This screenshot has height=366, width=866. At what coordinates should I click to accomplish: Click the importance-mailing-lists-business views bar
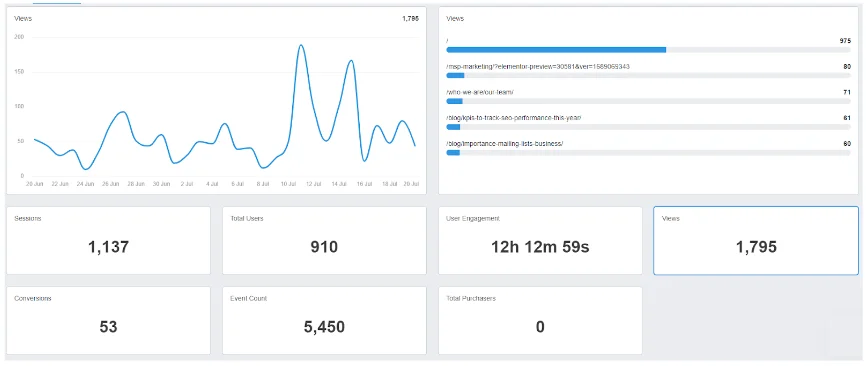click(648, 152)
